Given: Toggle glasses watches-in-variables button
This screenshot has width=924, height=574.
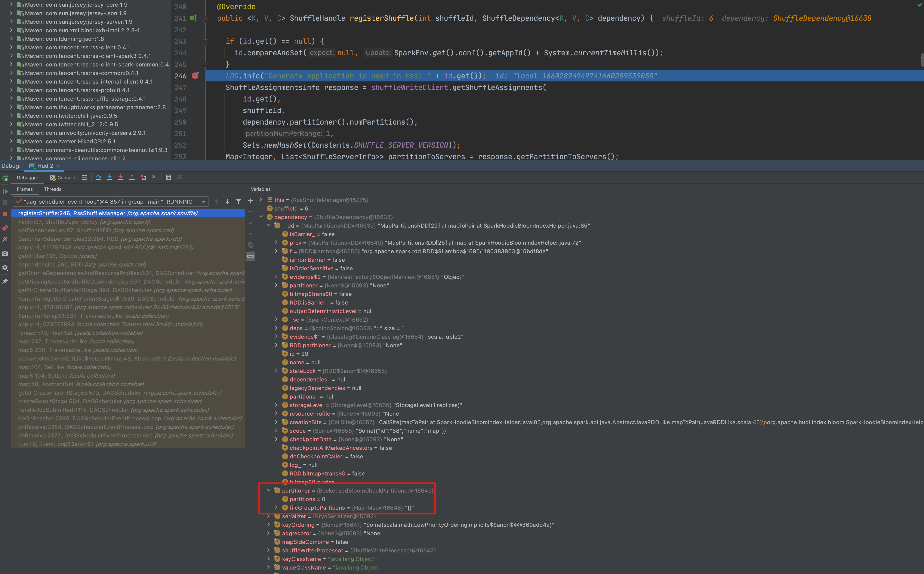Looking at the screenshot, I should pos(250,256).
